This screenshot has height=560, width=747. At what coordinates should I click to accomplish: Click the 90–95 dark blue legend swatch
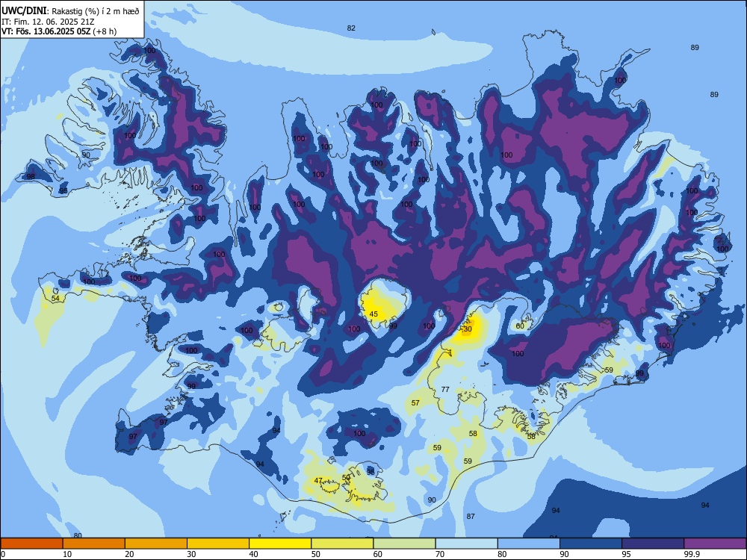[591, 544]
